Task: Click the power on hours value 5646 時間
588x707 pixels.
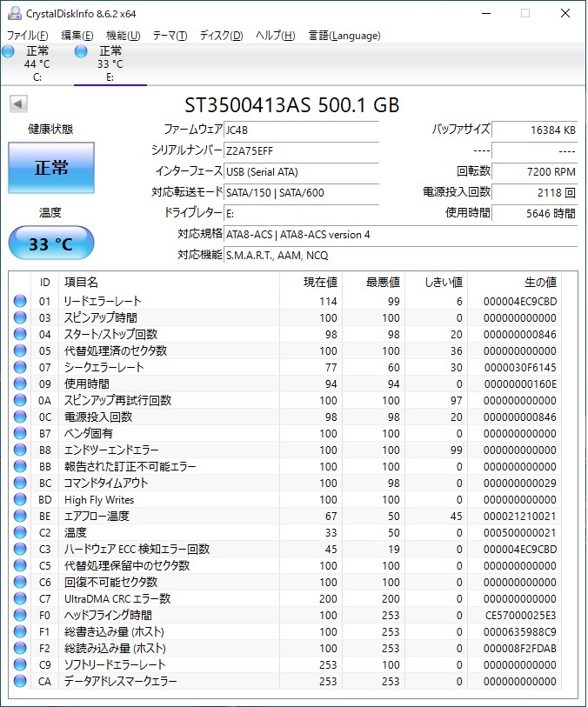Action: 535,213
